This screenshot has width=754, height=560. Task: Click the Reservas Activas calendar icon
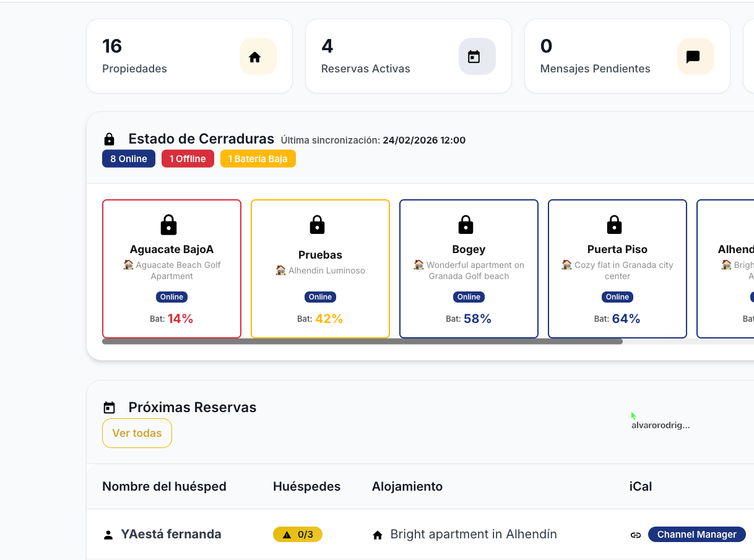click(x=477, y=56)
